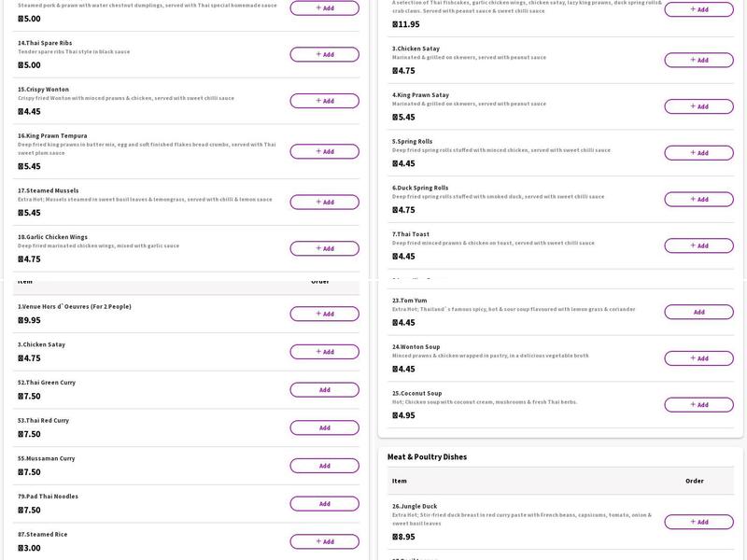Add Mussaman Curry to the order
747x560 pixels.
(x=324, y=466)
